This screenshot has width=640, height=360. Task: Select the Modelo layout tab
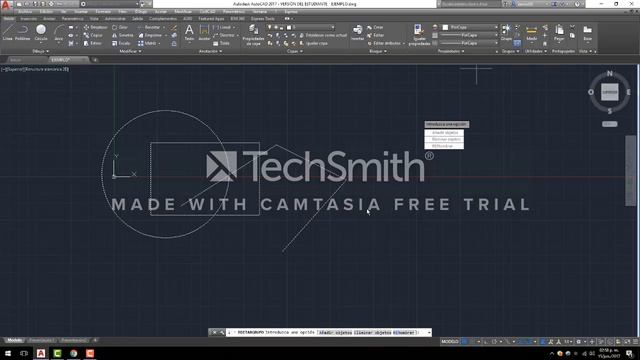15,340
